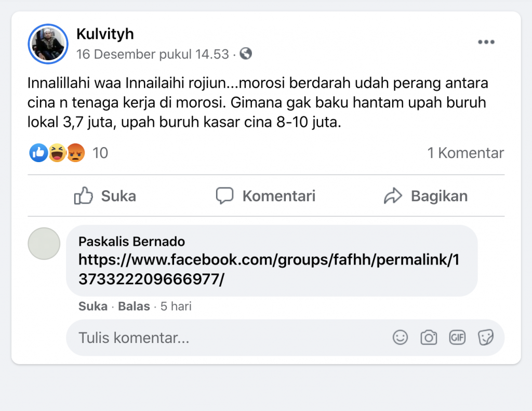Viewport: 532px width, 411px height.
Task: Open Kulvityh's profile picture
Action: pos(48,44)
